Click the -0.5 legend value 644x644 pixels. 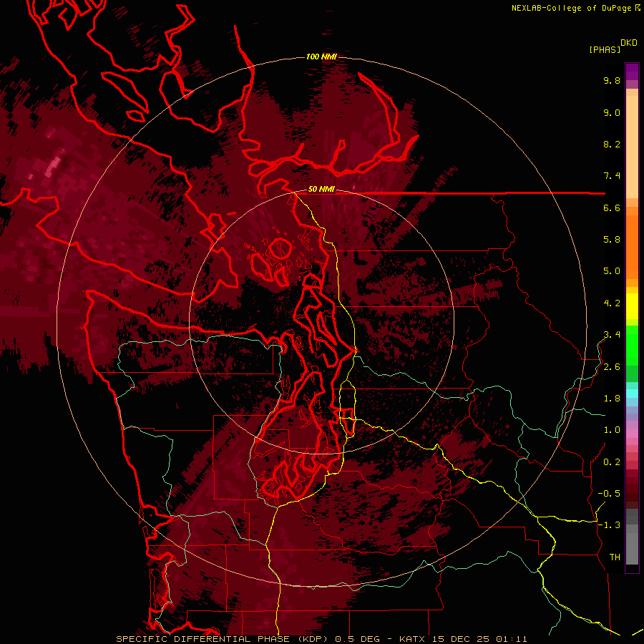click(x=609, y=494)
